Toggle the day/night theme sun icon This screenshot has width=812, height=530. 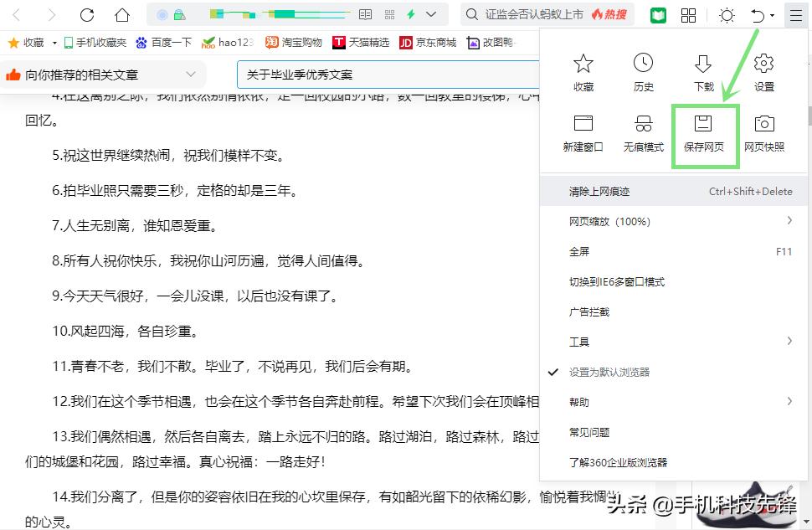tap(725, 13)
